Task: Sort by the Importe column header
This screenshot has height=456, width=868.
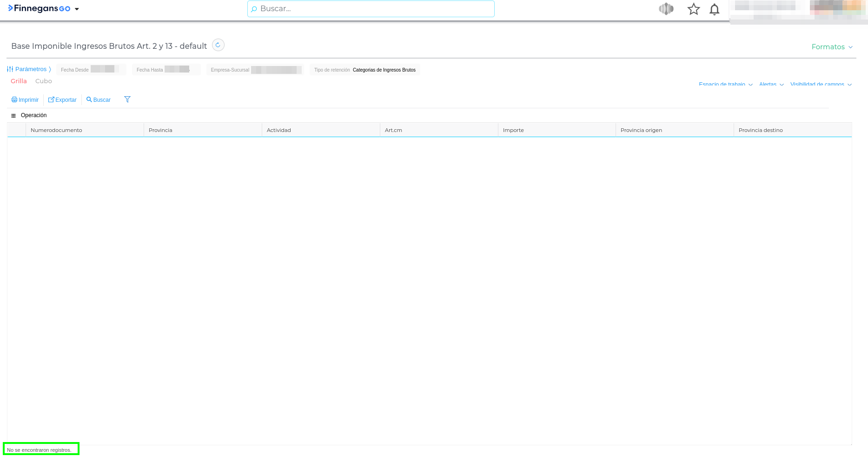Action: pyautogui.click(x=513, y=130)
